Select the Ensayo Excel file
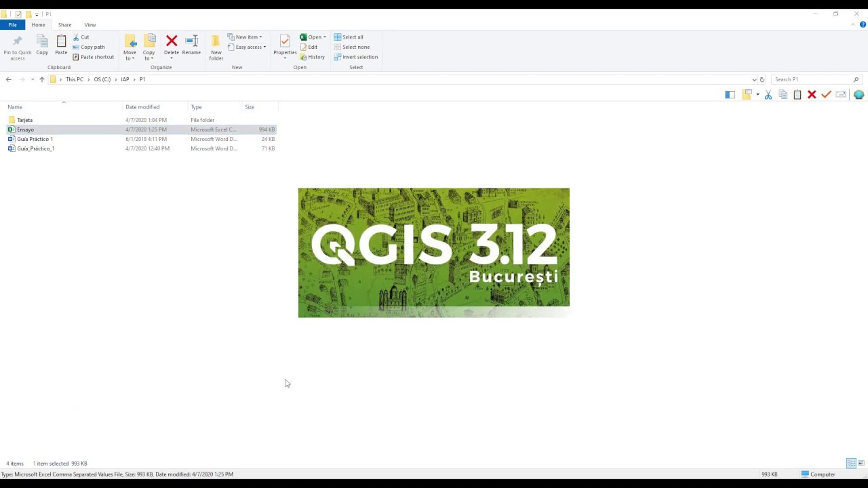The image size is (868, 488). tap(141, 129)
